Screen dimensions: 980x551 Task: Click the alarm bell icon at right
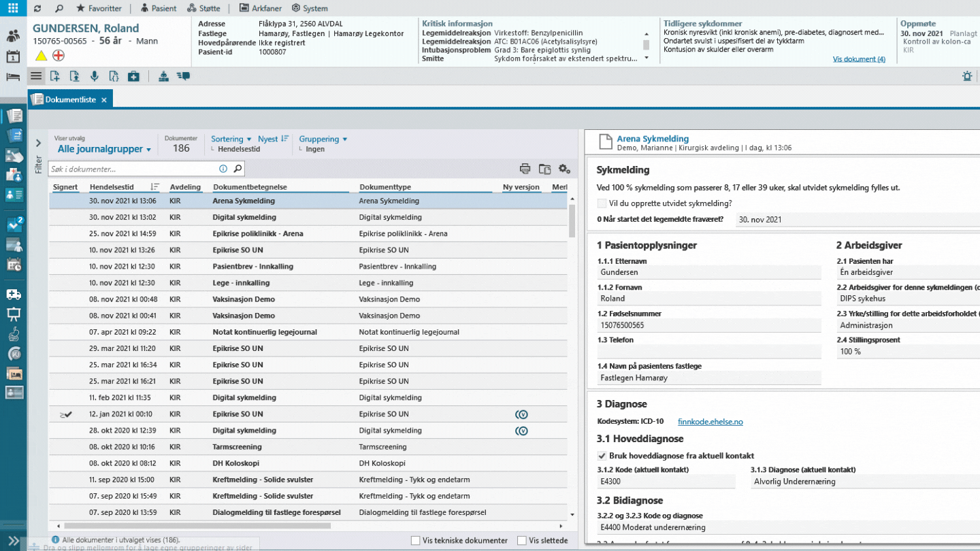pyautogui.click(x=967, y=76)
